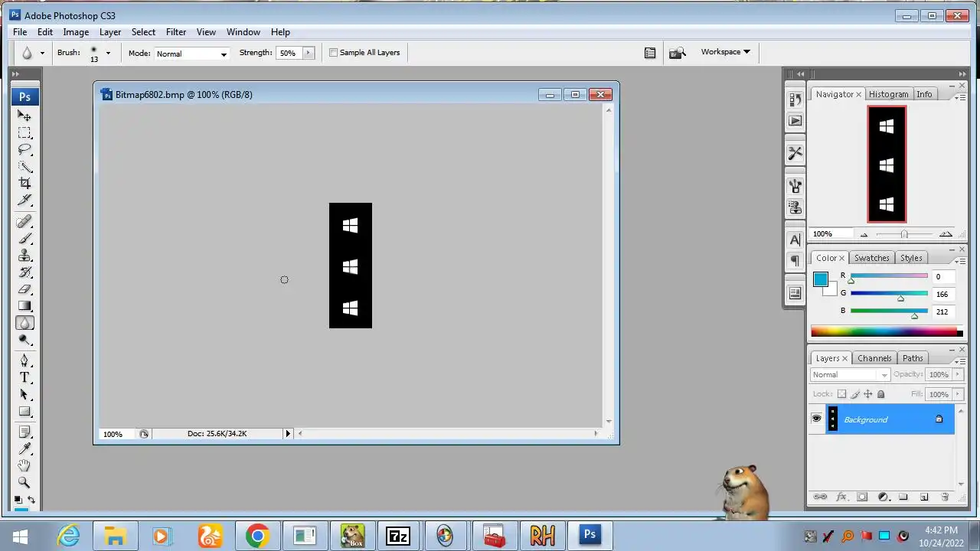Select the Eraser tool
This screenshot has height=551, width=980.
coord(24,289)
